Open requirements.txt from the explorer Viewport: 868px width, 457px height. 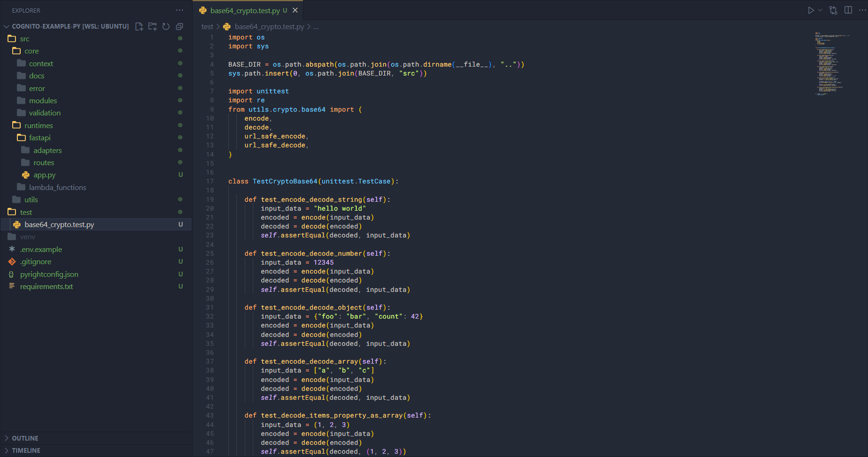click(x=46, y=287)
